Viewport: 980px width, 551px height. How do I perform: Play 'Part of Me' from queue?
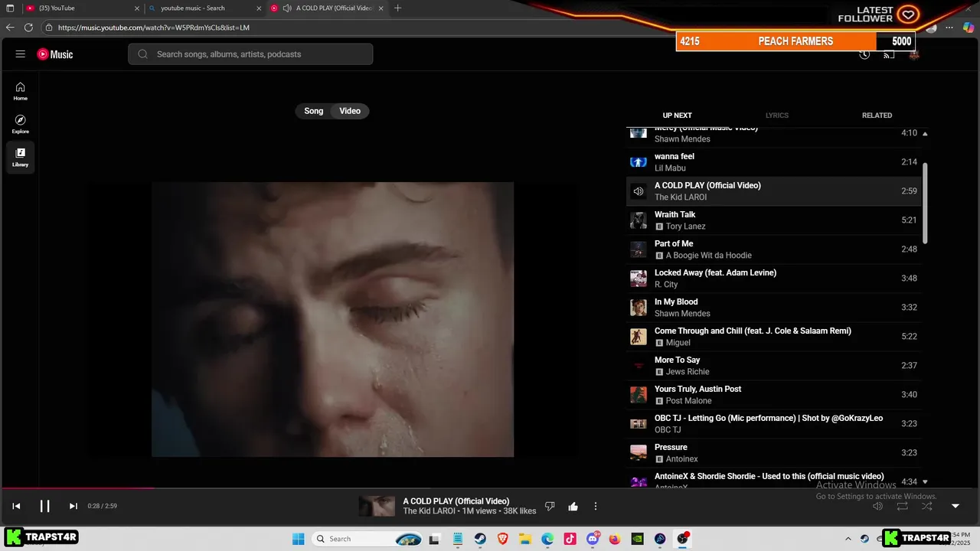coord(773,249)
